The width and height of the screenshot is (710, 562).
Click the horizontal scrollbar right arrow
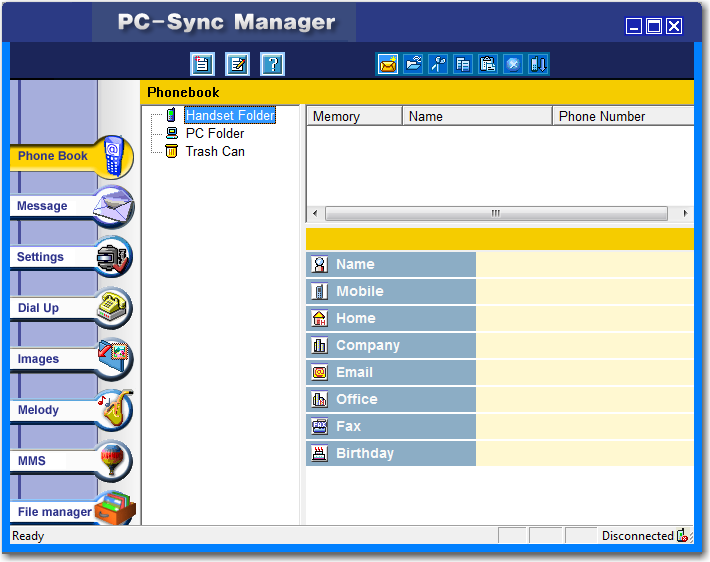[686, 214]
